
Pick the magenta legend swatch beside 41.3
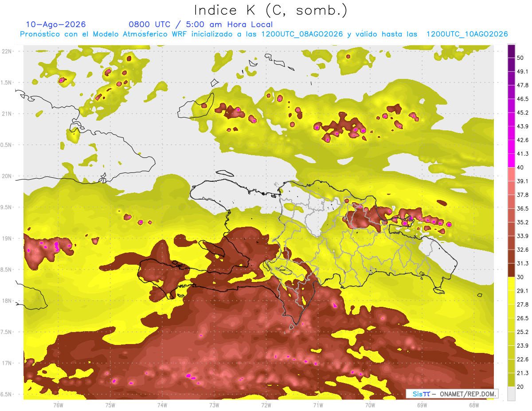511,160
